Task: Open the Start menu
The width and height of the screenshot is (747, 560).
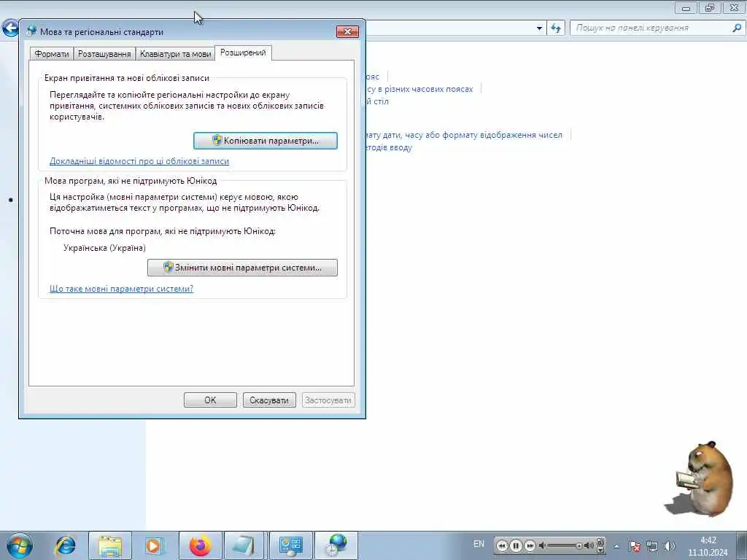Action: 19,545
